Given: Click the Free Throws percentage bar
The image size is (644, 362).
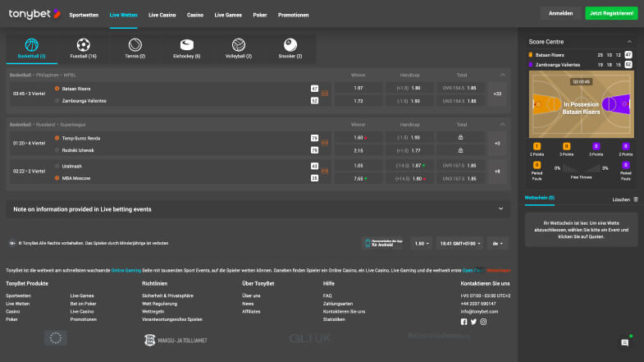Looking at the screenshot, I should [x=581, y=168].
